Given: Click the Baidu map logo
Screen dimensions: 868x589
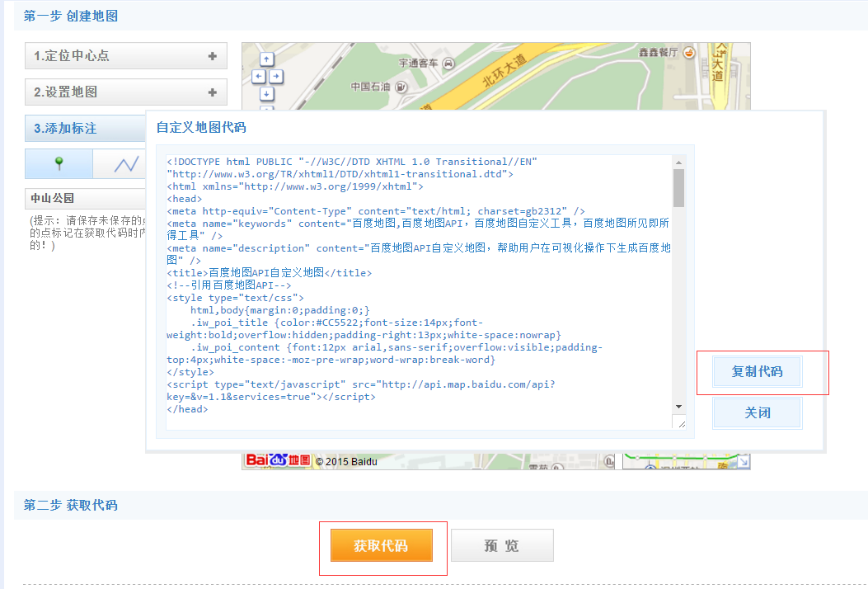Looking at the screenshot, I should (277, 459).
